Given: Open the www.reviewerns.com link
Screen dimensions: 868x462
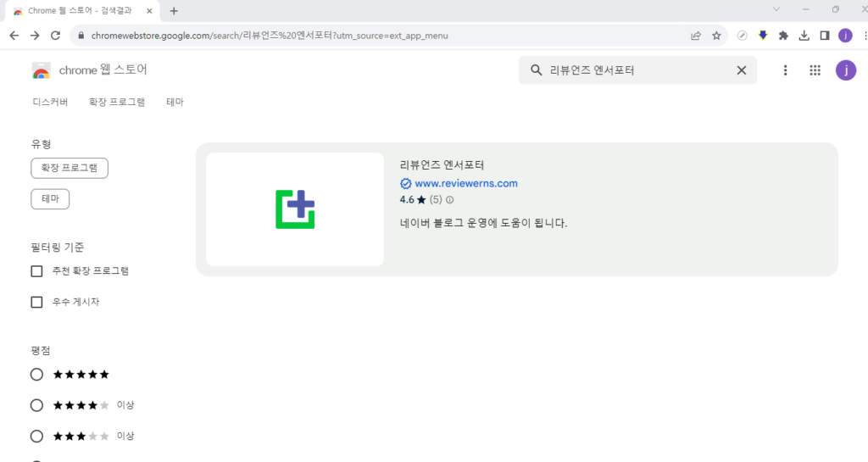Looking at the screenshot, I should [x=466, y=184].
